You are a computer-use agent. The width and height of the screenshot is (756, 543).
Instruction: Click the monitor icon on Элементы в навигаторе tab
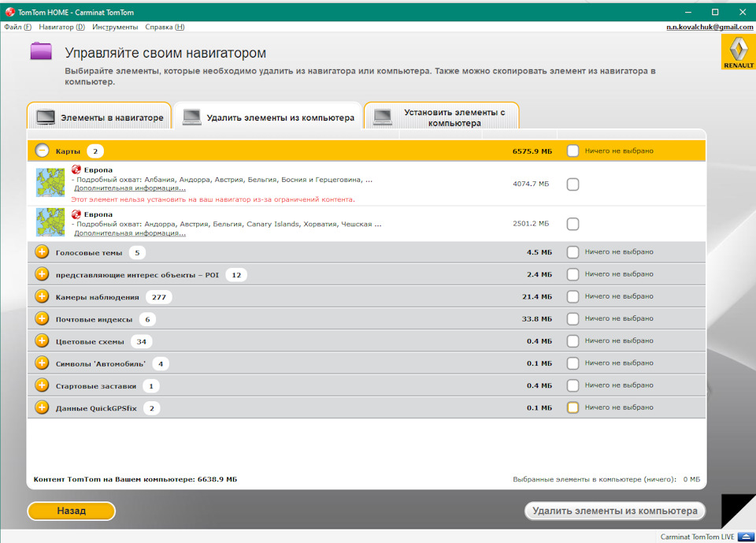46,117
